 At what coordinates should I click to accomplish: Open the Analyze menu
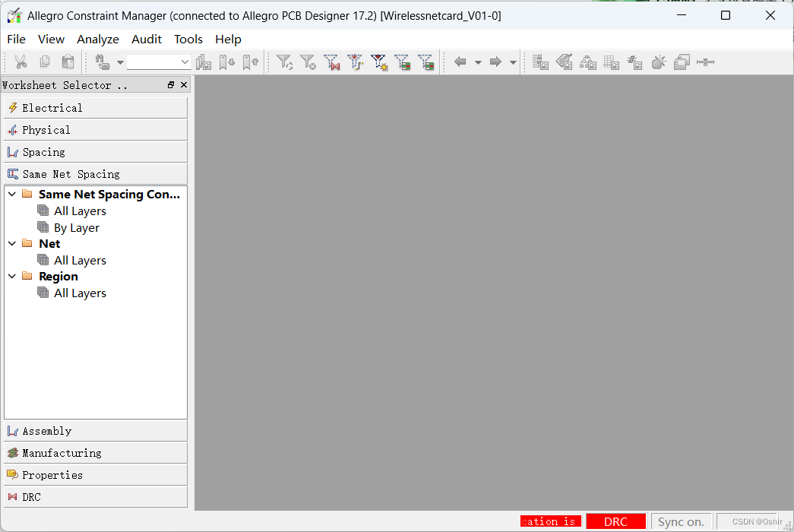point(98,40)
